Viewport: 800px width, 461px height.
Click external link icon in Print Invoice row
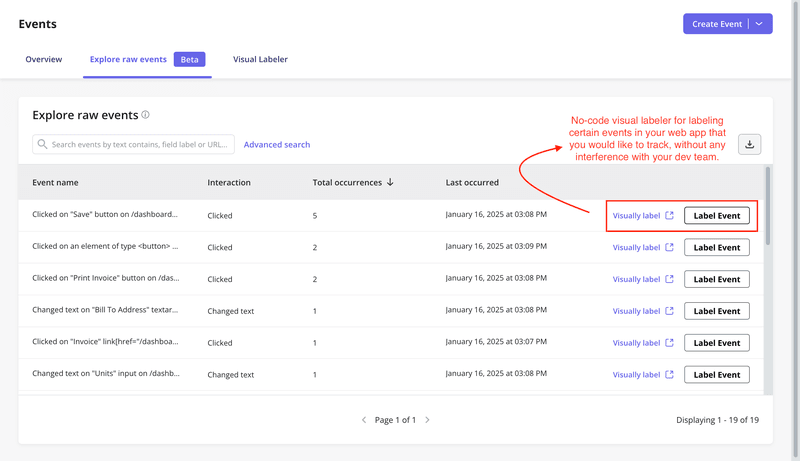(x=670, y=279)
